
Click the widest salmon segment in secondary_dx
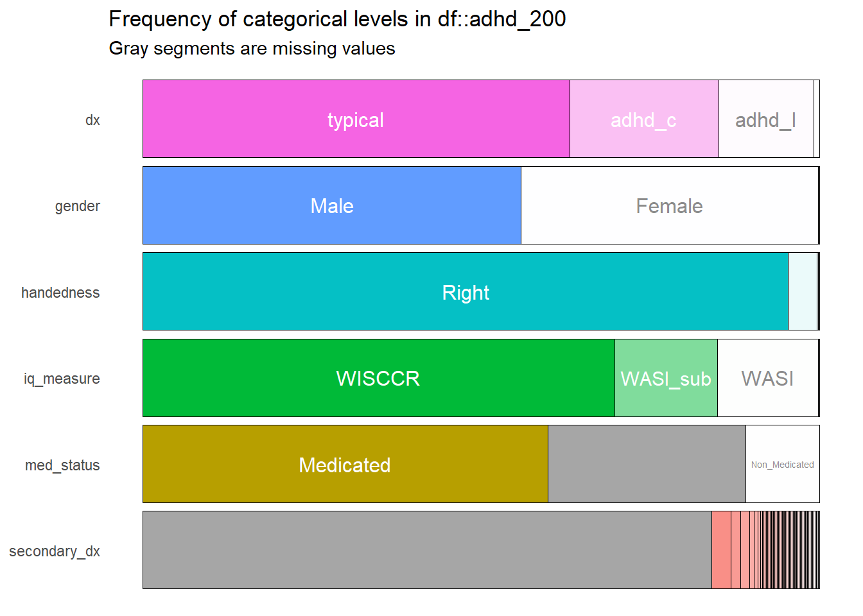tap(722, 550)
